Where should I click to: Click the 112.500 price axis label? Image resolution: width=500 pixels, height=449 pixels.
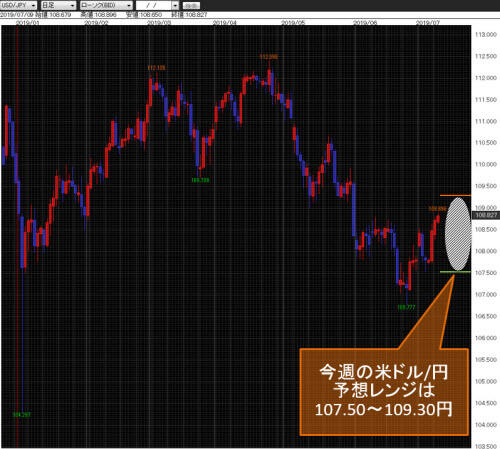point(486,56)
